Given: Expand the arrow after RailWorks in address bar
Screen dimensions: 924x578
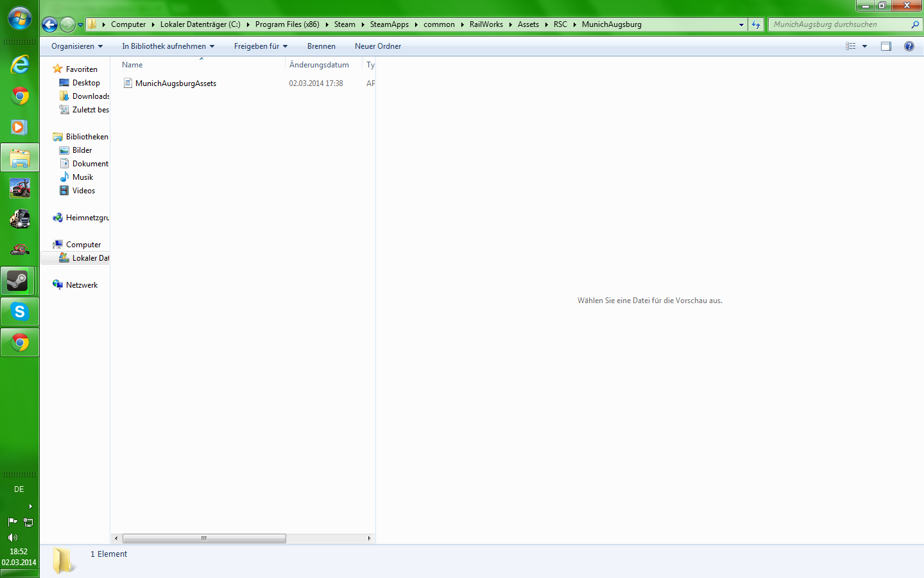Looking at the screenshot, I should [510, 24].
